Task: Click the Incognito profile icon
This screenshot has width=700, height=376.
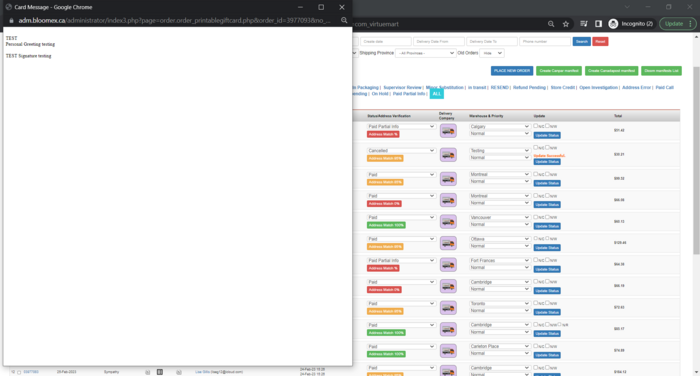Action: [613, 24]
